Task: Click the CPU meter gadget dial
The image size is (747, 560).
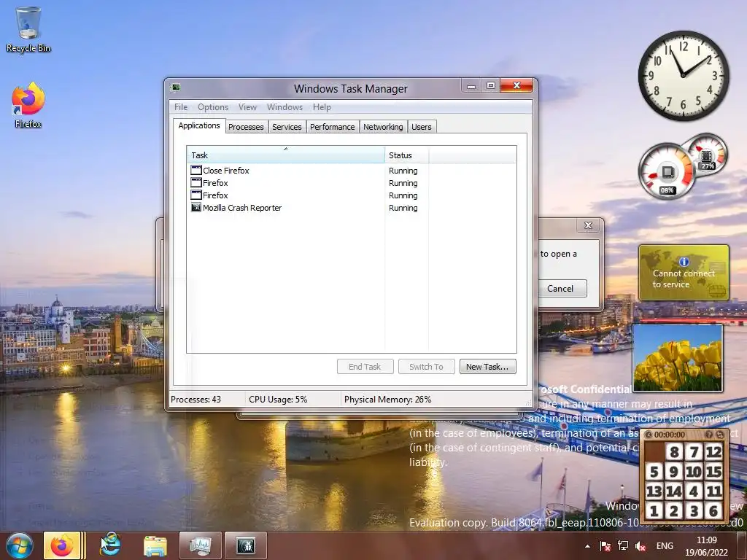Action: pyautogui.click(x=667, y=171)
